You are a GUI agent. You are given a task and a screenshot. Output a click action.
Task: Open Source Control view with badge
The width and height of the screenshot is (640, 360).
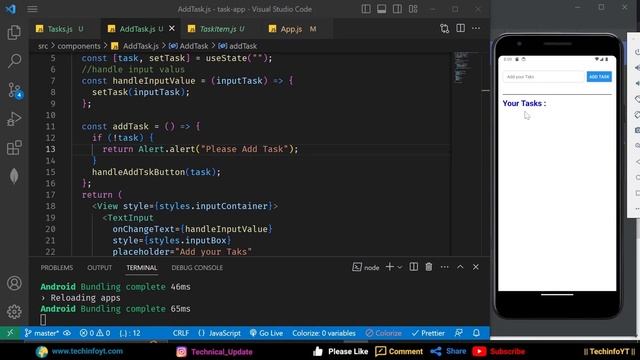click(x=15, y=90)
